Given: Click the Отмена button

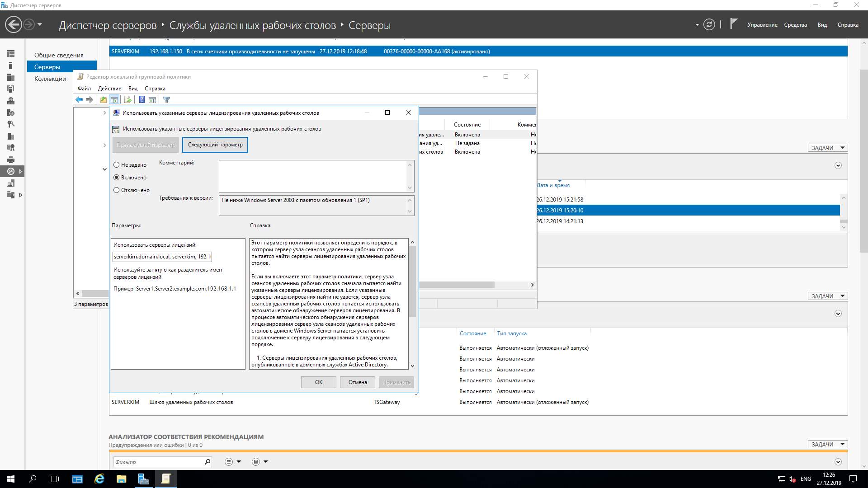Looking at the screenshot, I should pos(358,382).
